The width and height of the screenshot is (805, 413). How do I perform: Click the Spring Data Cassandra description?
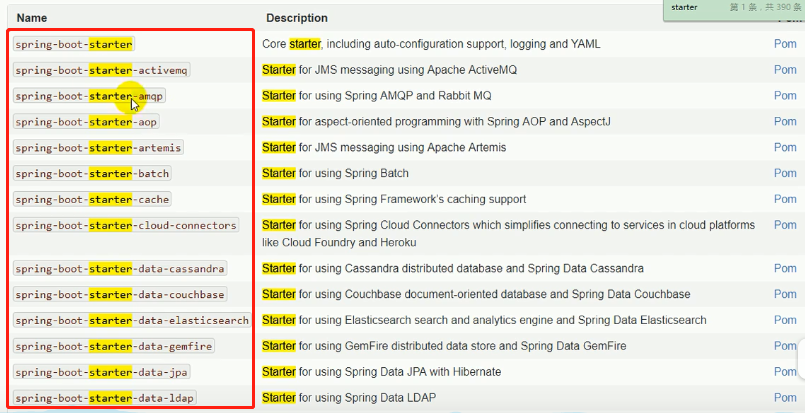tap(453, 268)
